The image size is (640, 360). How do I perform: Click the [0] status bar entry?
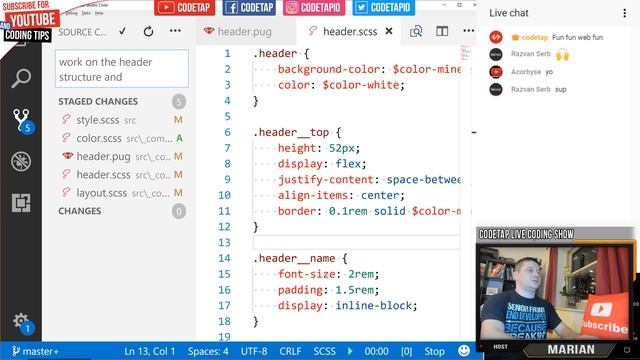click(407, 351)
